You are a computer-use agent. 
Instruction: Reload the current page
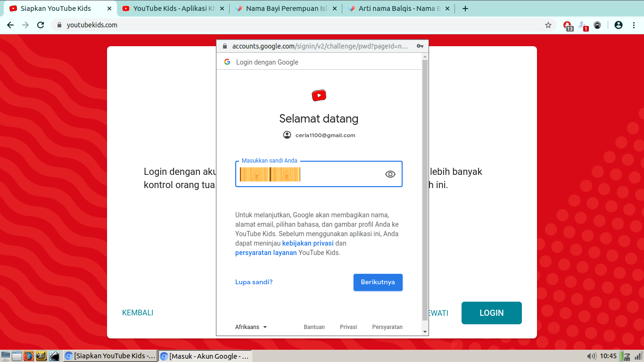[41, 25]
